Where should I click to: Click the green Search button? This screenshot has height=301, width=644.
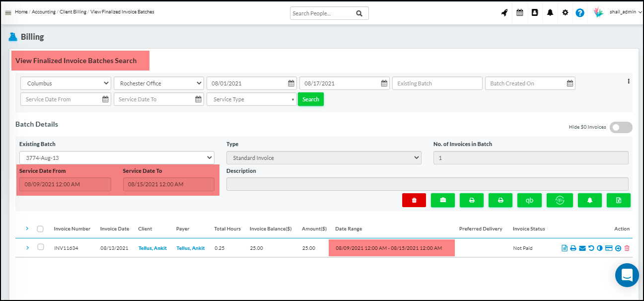point(311,99)
